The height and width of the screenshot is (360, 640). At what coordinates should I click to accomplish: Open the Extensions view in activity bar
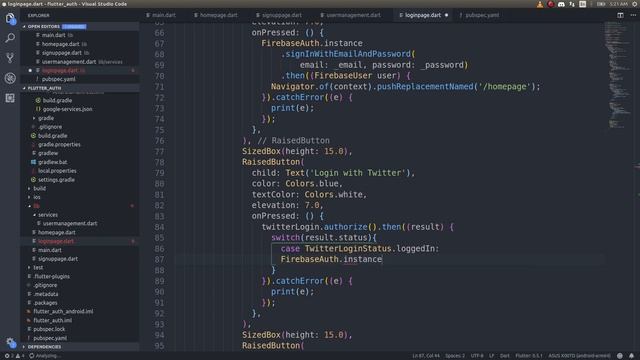[x=10, y=98]
